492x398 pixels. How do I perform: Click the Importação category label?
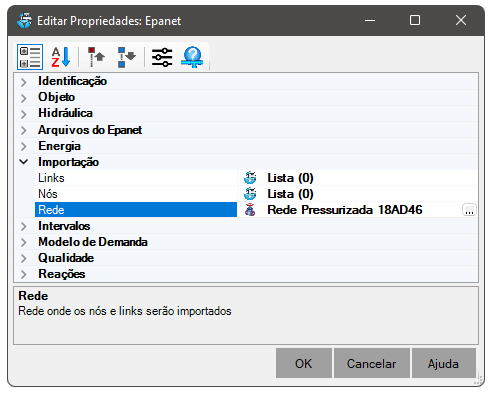coord(69,162)
